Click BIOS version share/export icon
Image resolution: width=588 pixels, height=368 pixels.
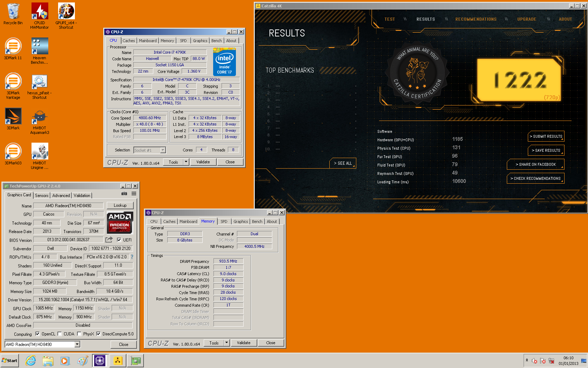point(109,240)
